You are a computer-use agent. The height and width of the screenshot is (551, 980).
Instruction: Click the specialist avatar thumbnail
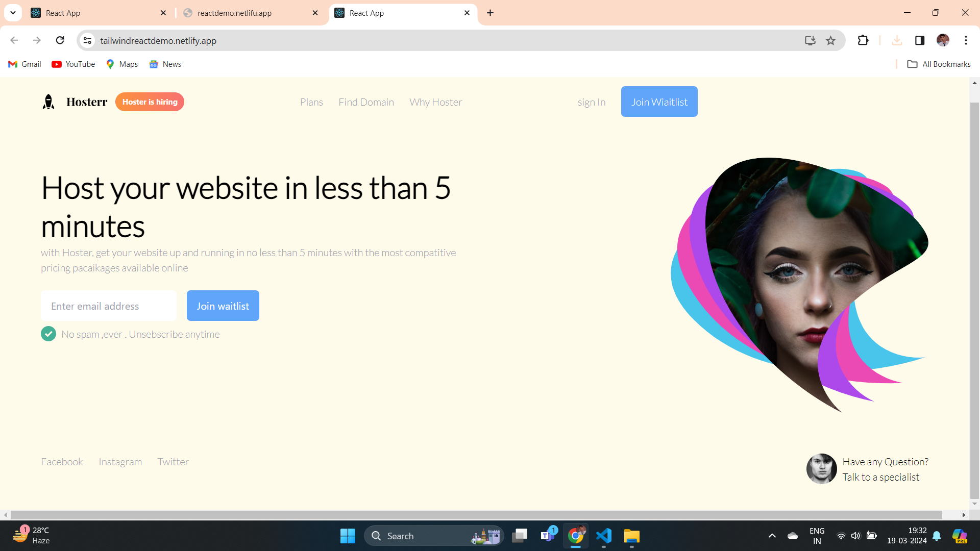[x=821, y=469]
